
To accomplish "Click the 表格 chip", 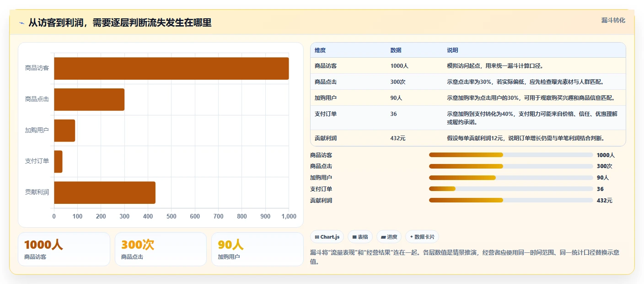I will [x=360, y=237].
